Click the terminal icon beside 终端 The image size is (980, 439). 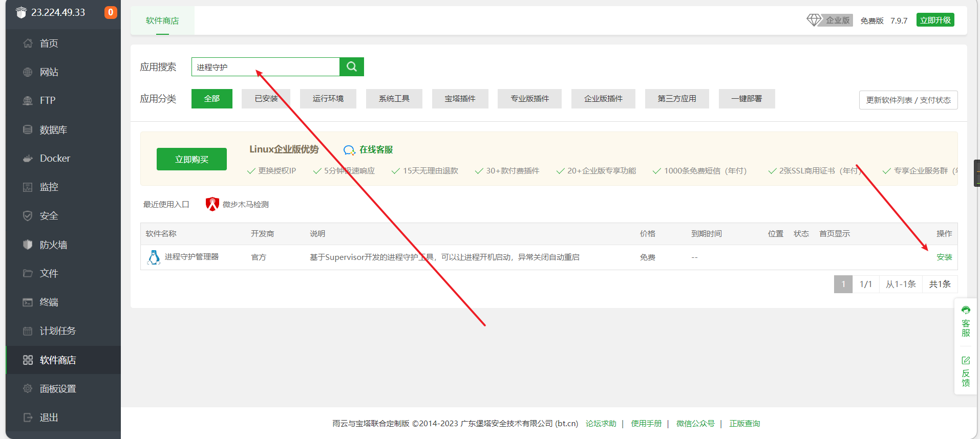(x=28, y=302)
